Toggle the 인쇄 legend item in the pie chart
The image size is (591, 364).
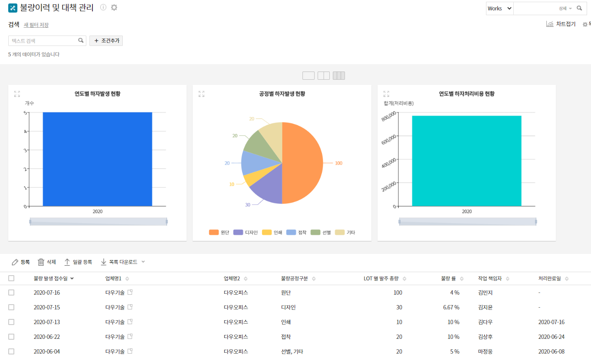coord(272,233)
